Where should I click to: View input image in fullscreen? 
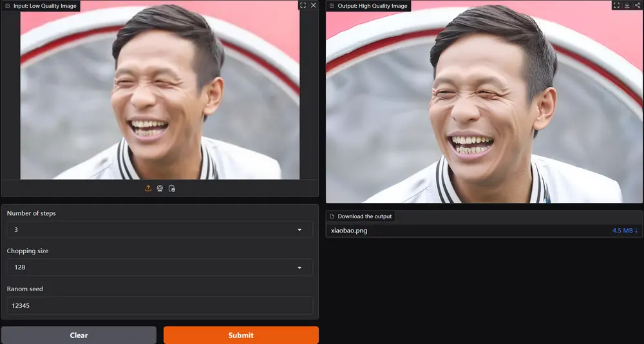(303, 5)
